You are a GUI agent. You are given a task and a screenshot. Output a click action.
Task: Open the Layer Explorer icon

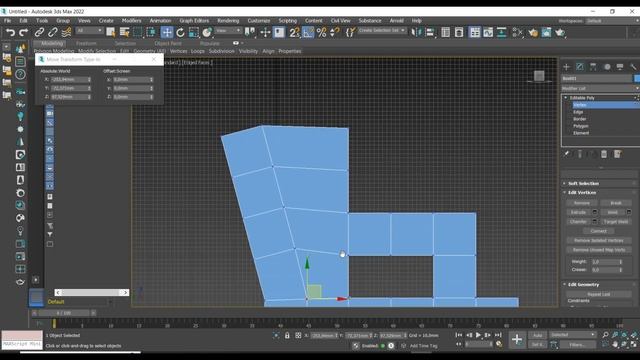pos(459,32)
